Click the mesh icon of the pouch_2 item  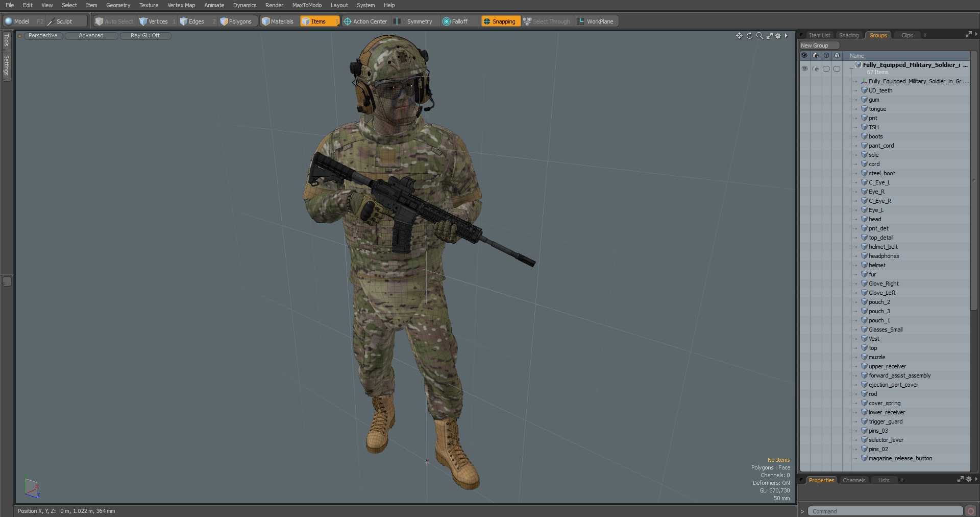pos(864,302)
